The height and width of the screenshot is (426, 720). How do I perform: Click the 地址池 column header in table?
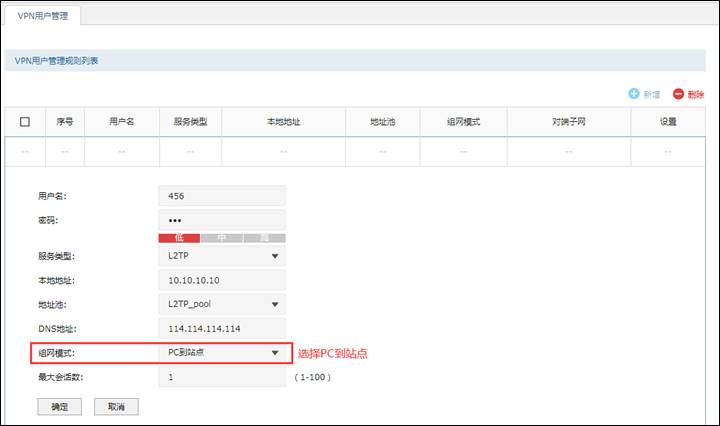coord(382,122)
